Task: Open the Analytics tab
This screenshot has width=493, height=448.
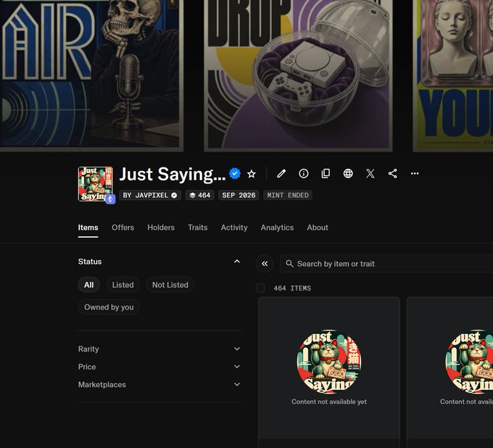Action: coord(277,228)
